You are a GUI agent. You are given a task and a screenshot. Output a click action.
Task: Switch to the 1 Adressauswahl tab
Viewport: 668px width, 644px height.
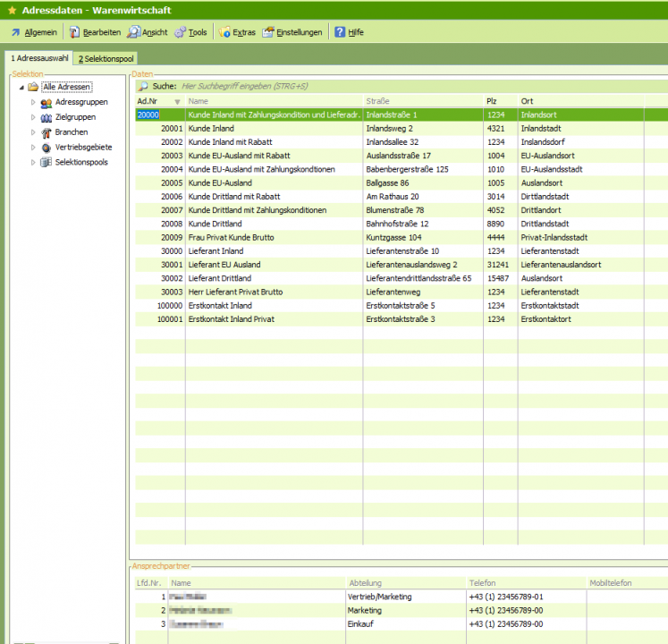39,58
